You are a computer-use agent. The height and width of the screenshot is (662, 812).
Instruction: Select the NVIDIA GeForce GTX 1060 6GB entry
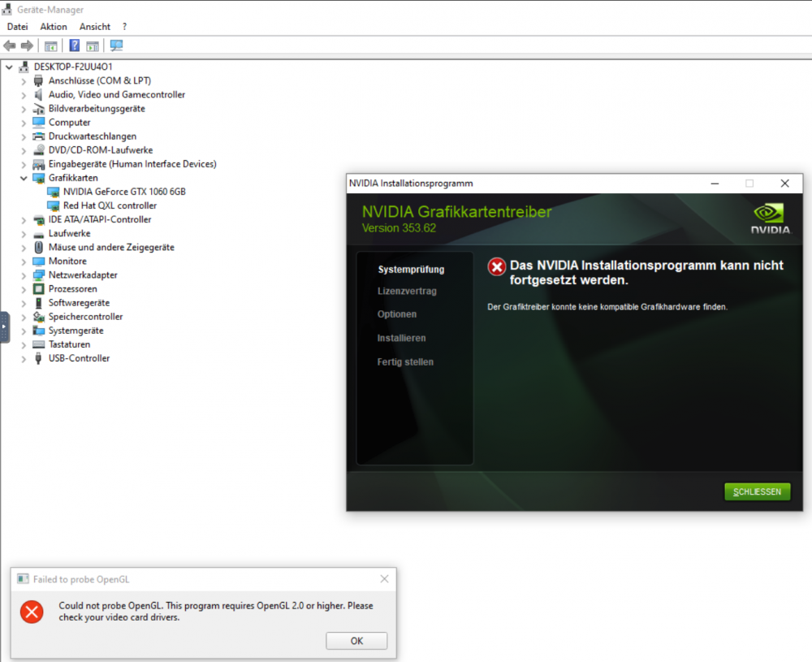point(124,192)
